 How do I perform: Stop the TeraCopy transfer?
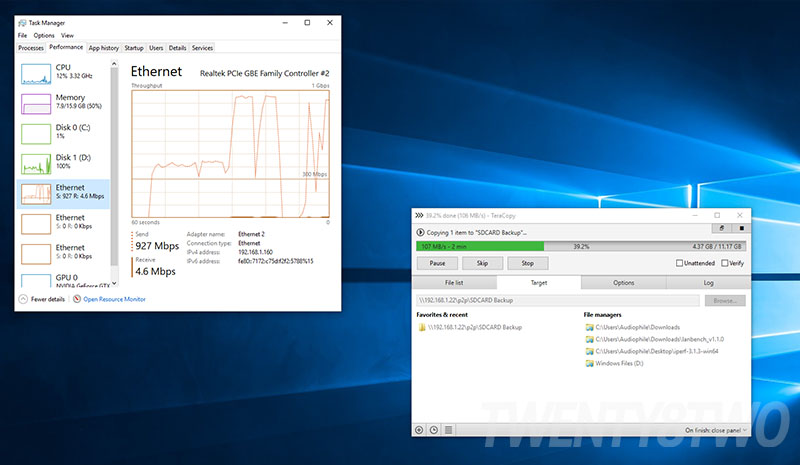(528, 263)
